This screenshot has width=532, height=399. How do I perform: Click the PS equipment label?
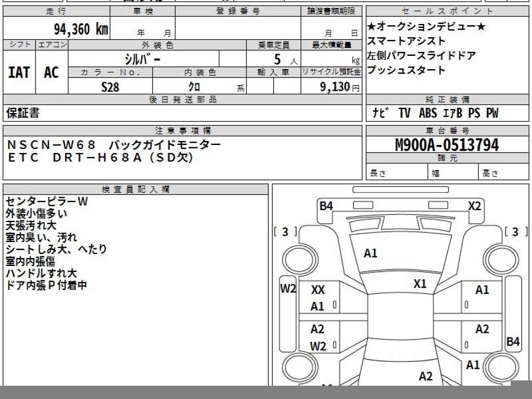click(474, 113)
